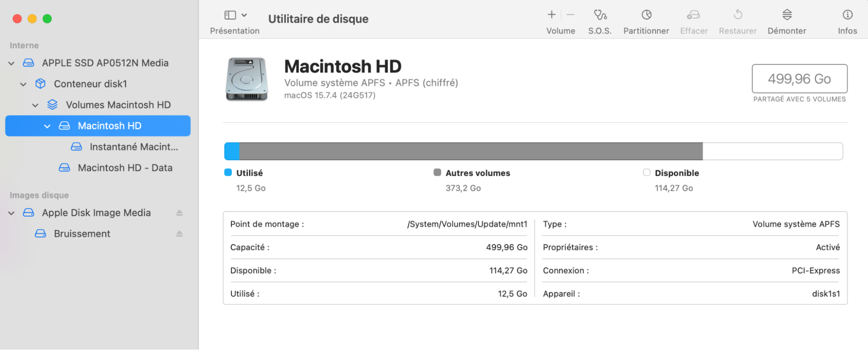Click the S.O.S. toolbar label
The height and width of the screenshot is (350, 868).
click(600, 31)
